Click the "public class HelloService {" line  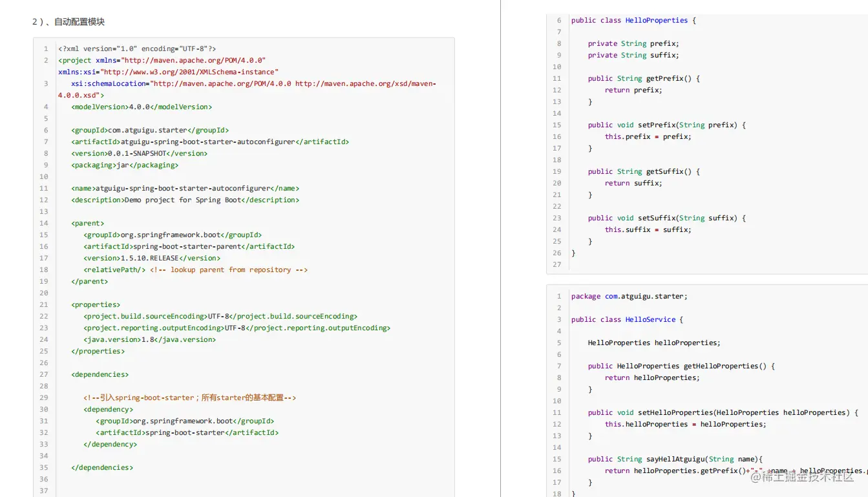pos(628,319)
